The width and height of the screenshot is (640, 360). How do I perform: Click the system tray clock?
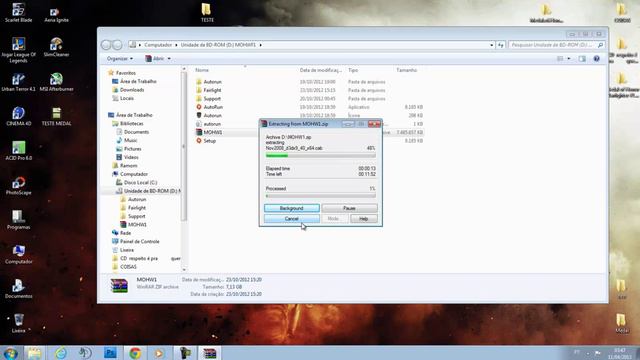click(x=620, y=353)
